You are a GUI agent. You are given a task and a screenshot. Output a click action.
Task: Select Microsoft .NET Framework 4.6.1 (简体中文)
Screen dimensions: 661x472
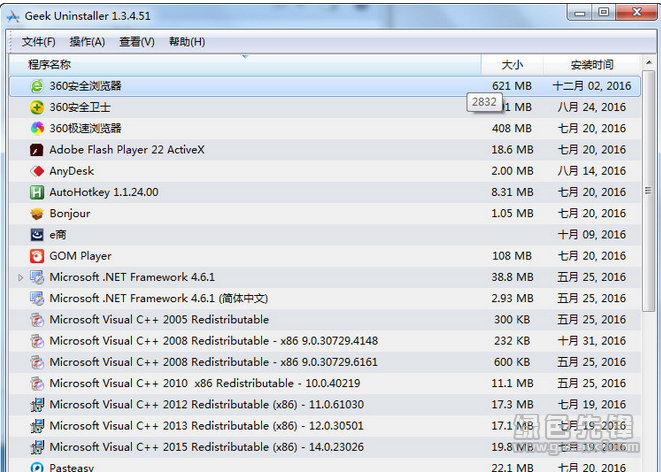159,298
